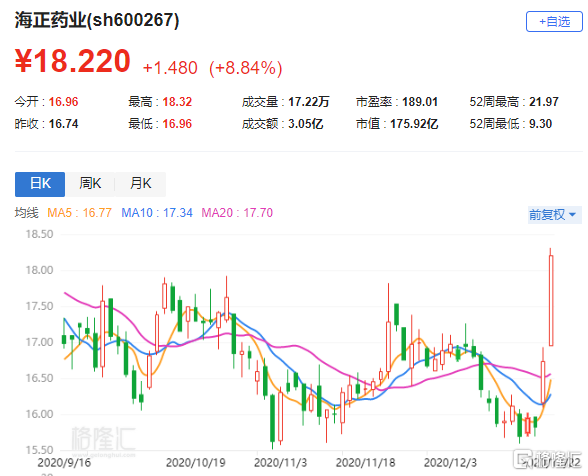Click the 52周最低 value 9.30

(x=540, y=124)
